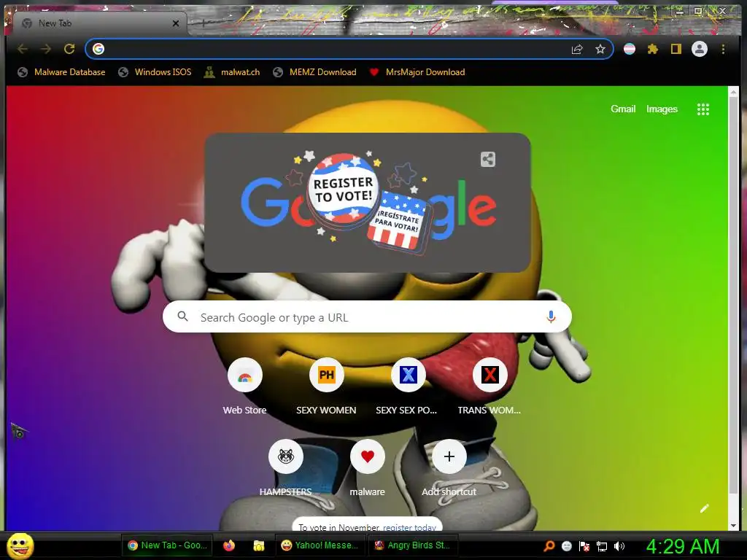Screen dimensions: 747x560
Task: Click the orange magnifier tray icon
Action: coord(549,546)
